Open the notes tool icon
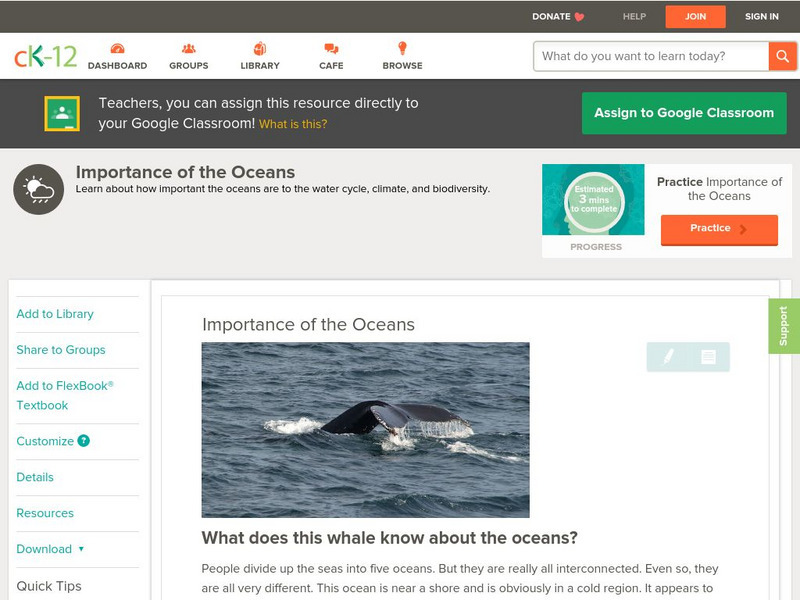 pos(708,356)
